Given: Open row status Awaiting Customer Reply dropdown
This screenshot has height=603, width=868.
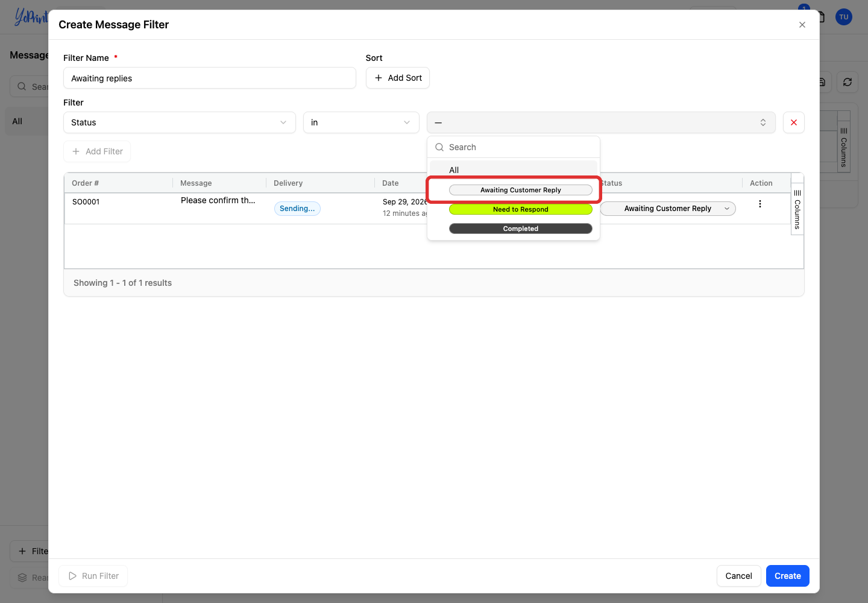Looking at the screenshot, I should pos(668,209).
